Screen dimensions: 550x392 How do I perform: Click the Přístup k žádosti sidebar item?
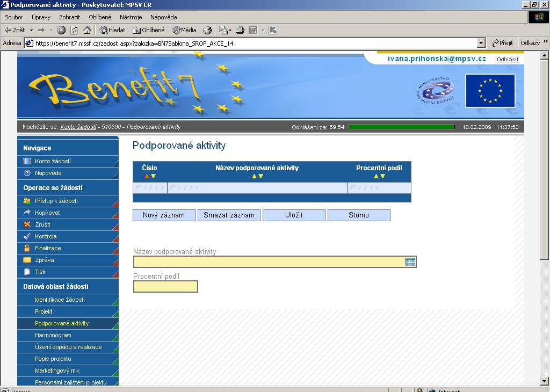[x=68, y=201]
